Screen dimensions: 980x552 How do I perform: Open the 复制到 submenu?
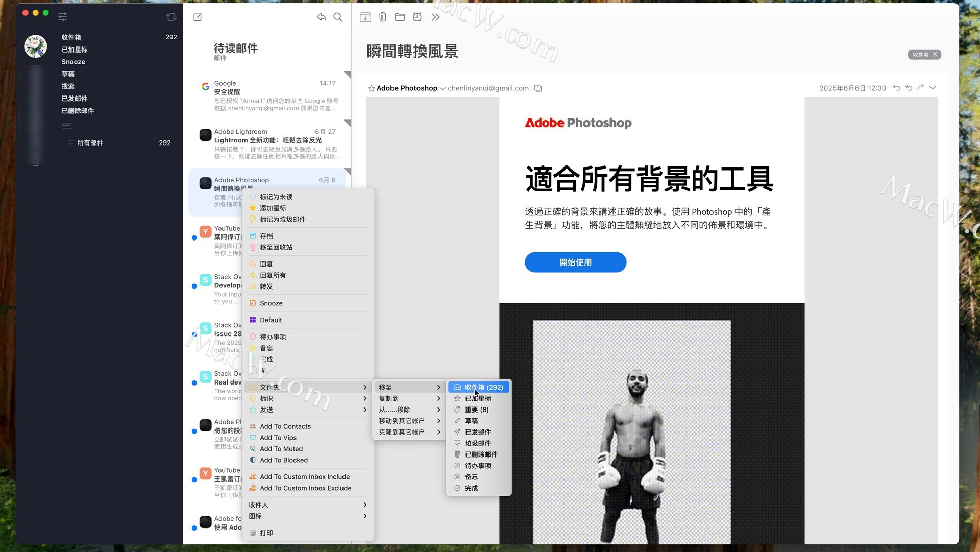409,398
